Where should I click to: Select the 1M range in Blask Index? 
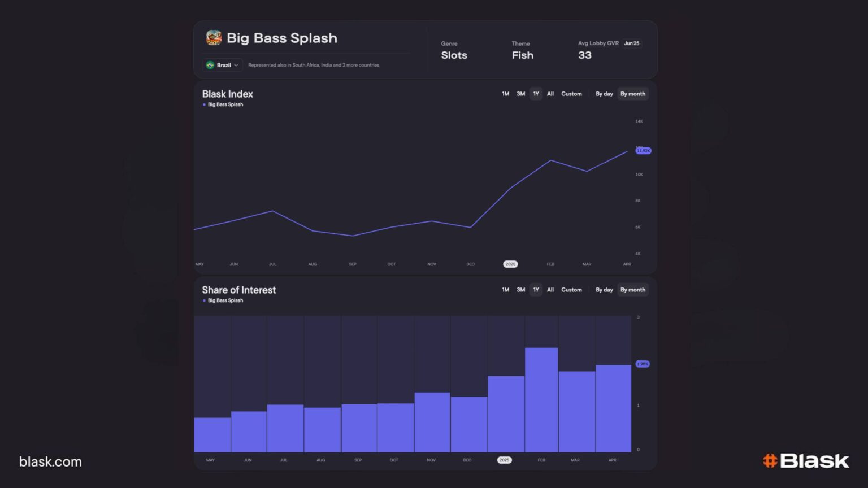coord(506,94)
